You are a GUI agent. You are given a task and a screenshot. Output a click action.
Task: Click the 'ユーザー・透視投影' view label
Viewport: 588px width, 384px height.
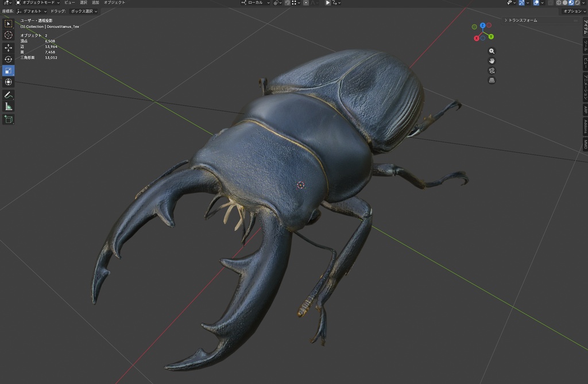click(x=36, y=21)
